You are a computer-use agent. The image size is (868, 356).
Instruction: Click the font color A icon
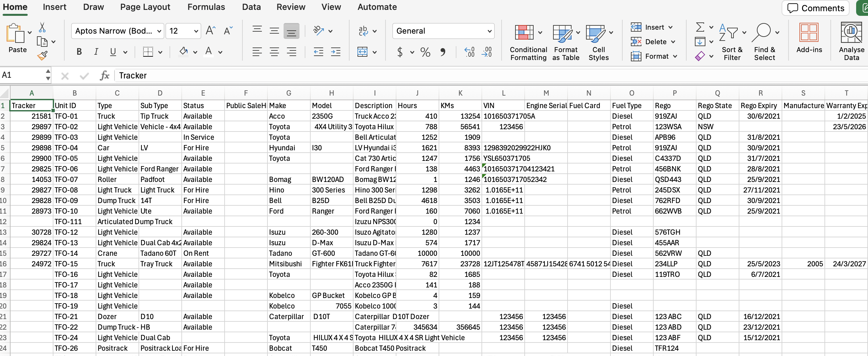208,51
